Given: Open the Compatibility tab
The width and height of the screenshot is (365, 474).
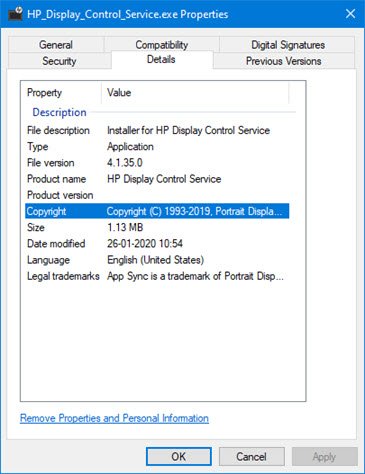Looking at the screenshot, I should click(162, 45).
